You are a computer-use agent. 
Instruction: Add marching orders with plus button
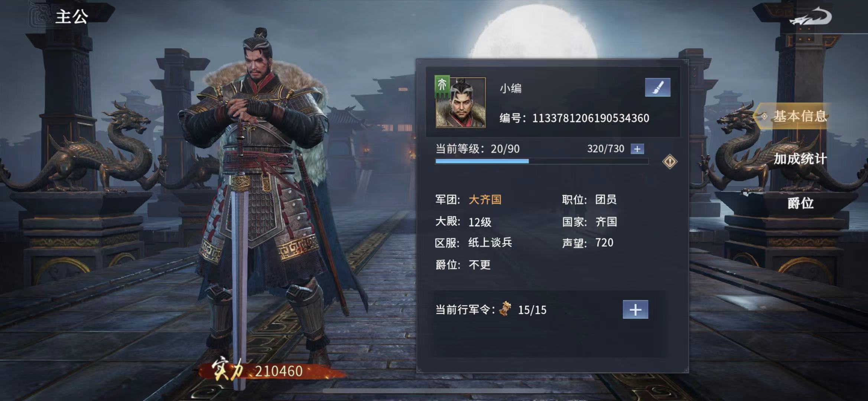tap(635, 310)
